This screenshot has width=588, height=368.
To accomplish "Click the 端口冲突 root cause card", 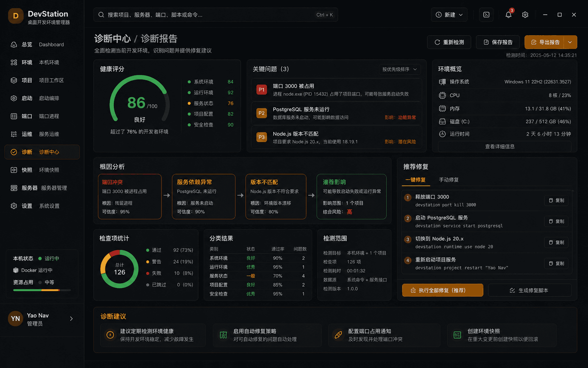I will tap(129, 197).
